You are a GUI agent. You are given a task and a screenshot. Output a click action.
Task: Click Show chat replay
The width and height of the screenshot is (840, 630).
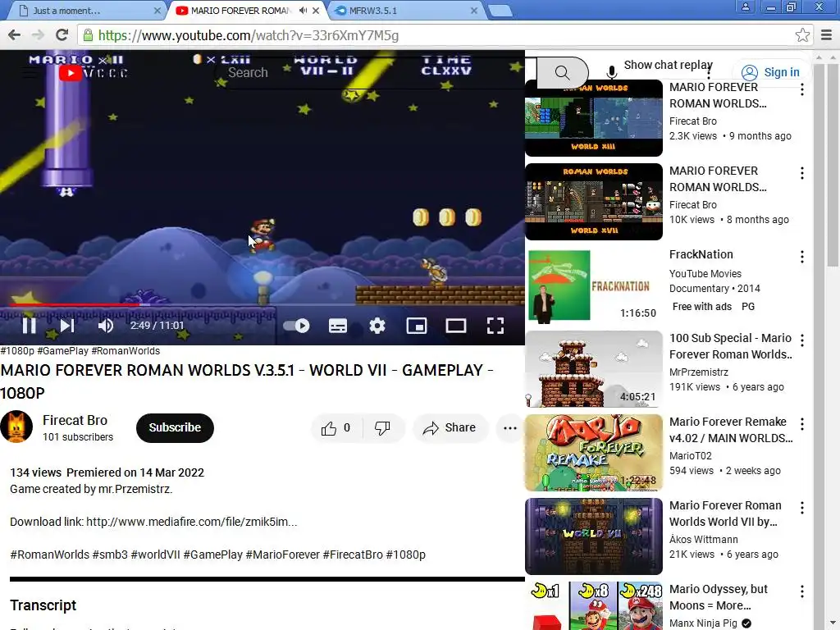pyautogui.click(x=668, y=65)
